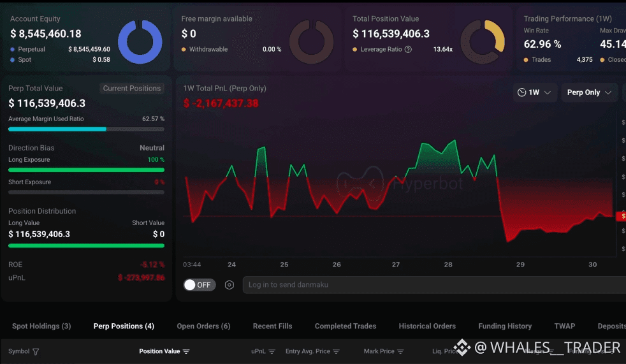Open the Current Positions button
This screenshot has width=626, height=364.
(x=132, y=88)
